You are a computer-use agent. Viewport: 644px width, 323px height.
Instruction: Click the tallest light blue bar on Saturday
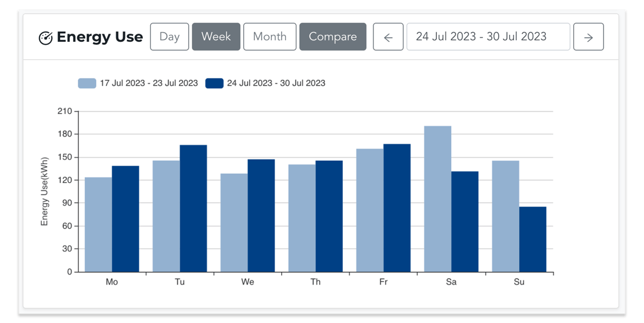tap(438, 199)
